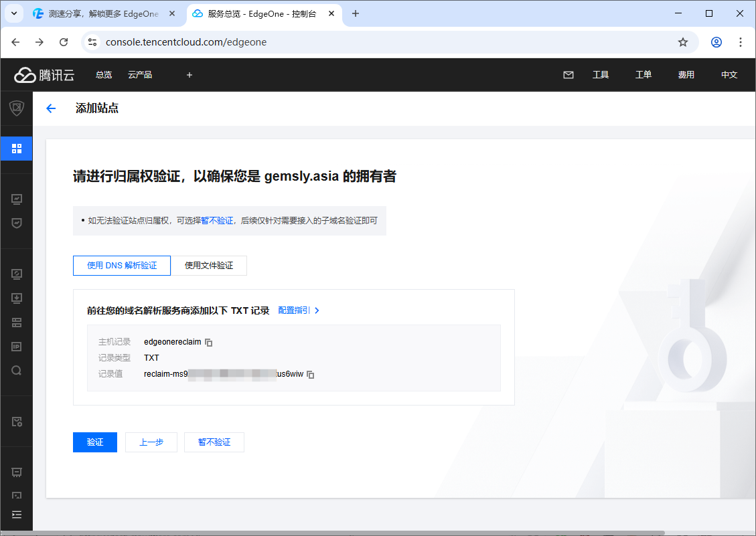Open the Chrome tab search dropdown arrow

tap(14, 13)
